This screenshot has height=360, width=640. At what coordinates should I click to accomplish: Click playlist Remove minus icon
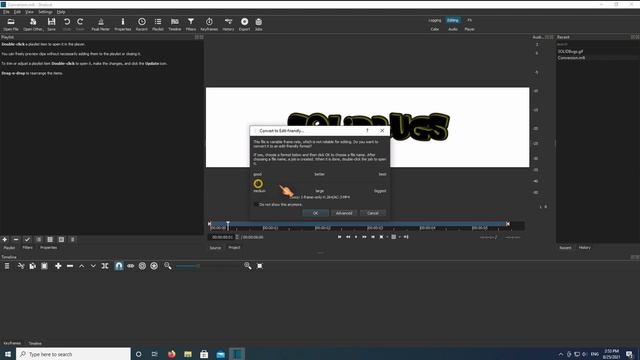16,239
